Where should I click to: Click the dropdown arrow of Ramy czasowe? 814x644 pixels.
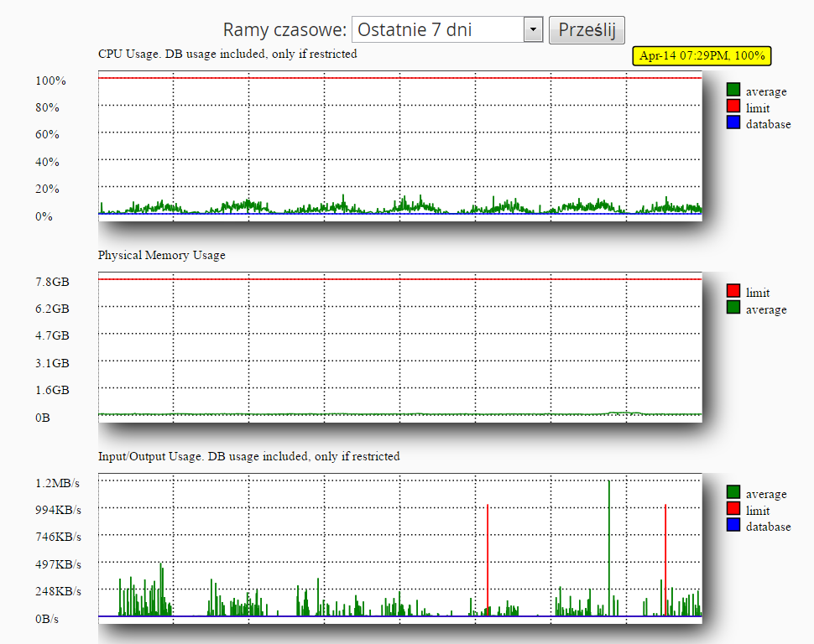[533, 29]
